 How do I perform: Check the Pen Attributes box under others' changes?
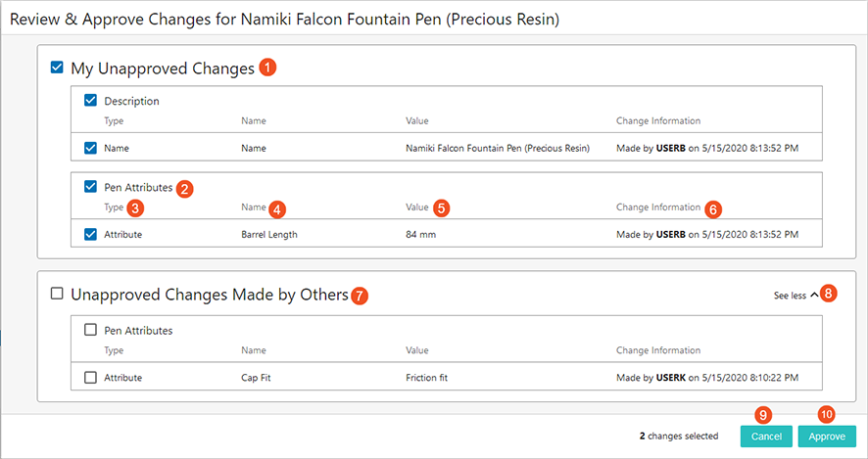tap(91, 331)
